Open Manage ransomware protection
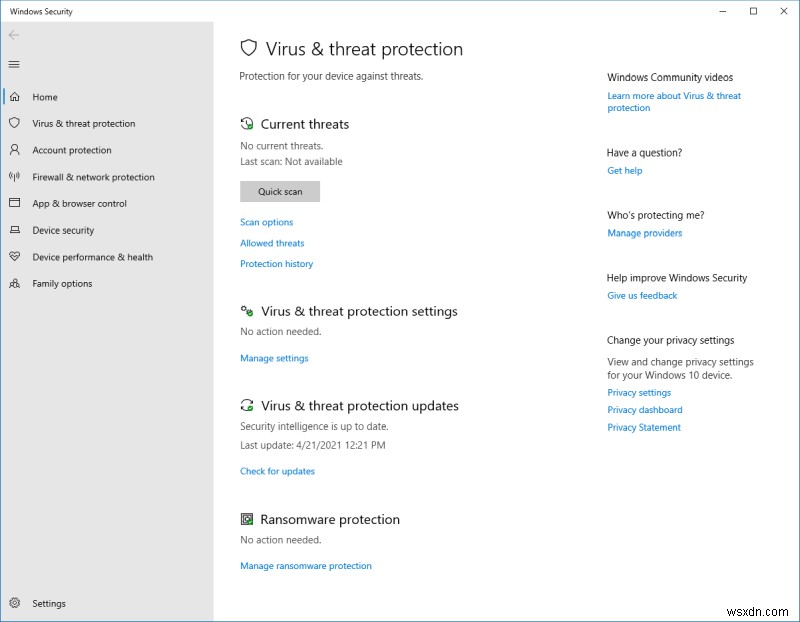Screen dimensions: 800x622 pos(305,565)
